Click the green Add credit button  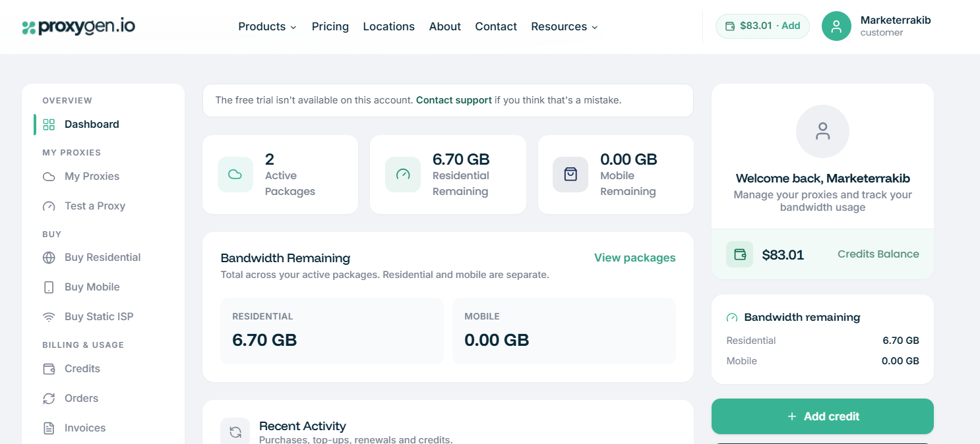coord(822,416)
